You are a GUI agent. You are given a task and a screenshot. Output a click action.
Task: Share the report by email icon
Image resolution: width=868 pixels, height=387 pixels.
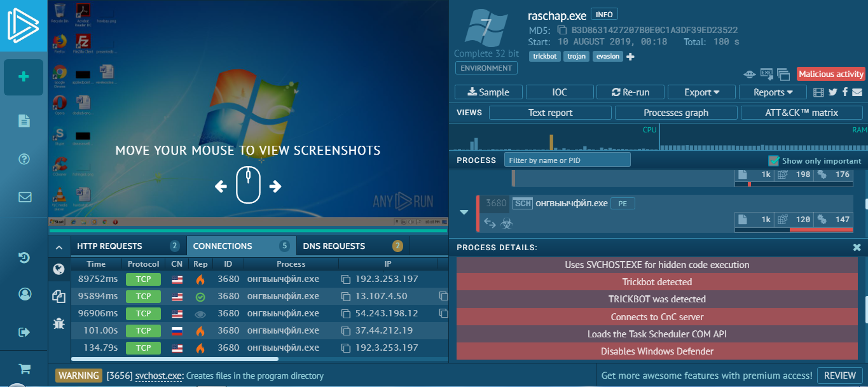(x=857, y=92)
